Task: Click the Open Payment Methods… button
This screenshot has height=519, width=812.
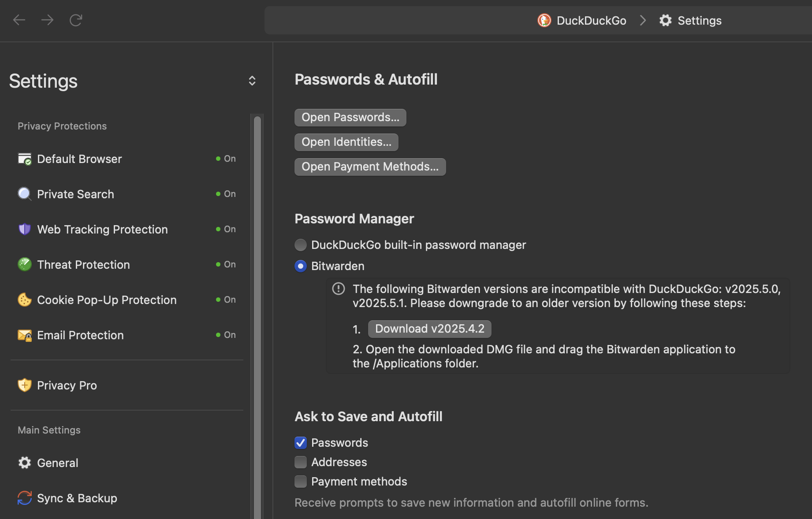Action: click(x=370, y=167)
